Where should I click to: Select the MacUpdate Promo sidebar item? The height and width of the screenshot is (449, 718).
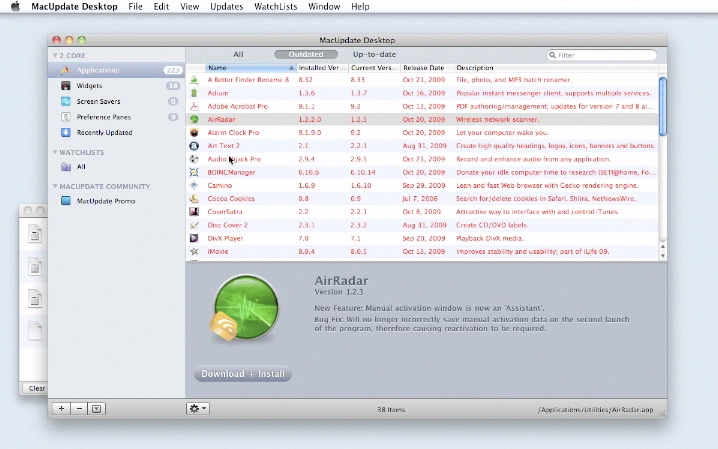105,201
